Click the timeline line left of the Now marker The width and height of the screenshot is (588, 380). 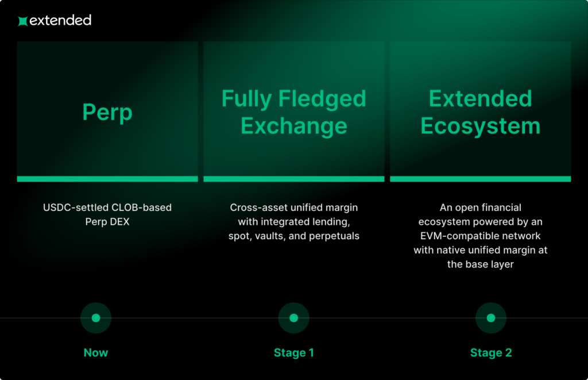(x=40, y=318)
